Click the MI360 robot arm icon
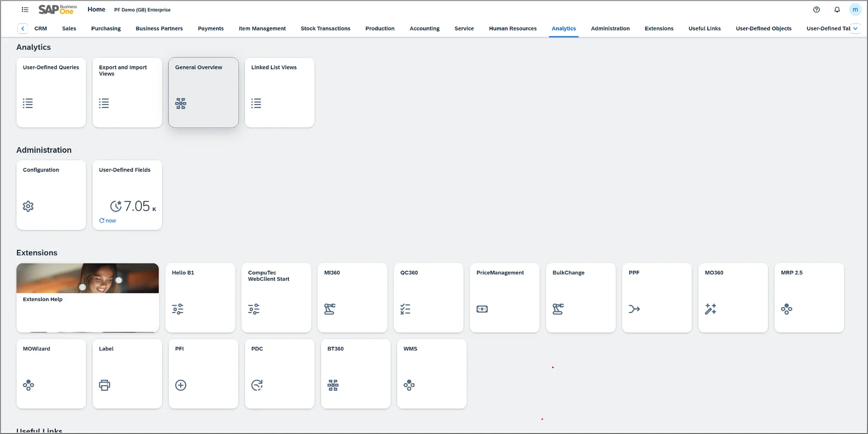The image size is (868, 434). (x=330, y=309)
